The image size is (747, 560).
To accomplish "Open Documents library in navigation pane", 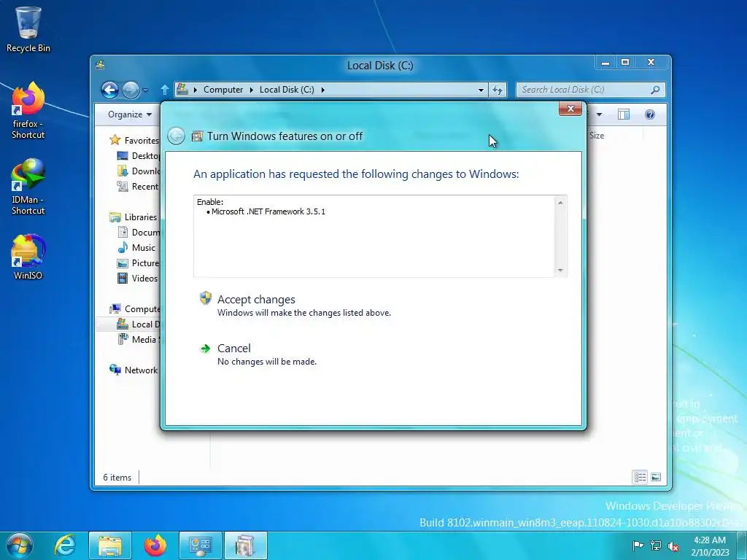I will pos(138,232).
